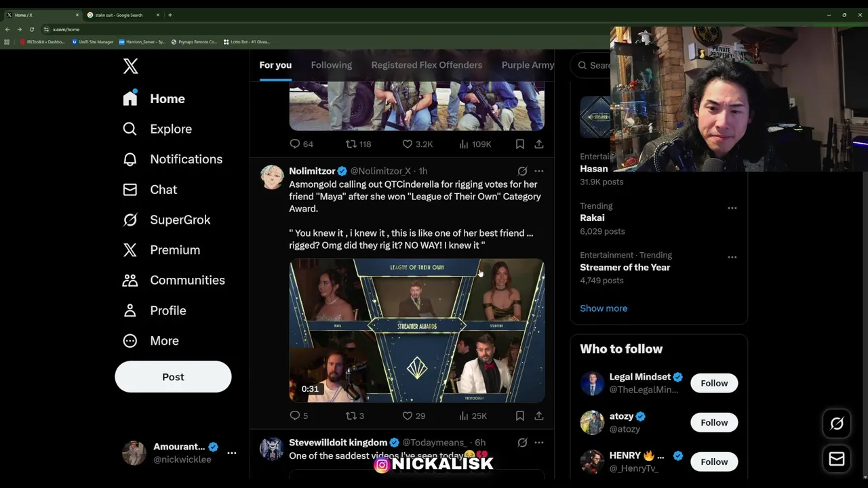Screen dimensions: 868x488
Task: Click the Stevewilldoit kingdom name
Action: pyautogui.click(x=338, y=443)
